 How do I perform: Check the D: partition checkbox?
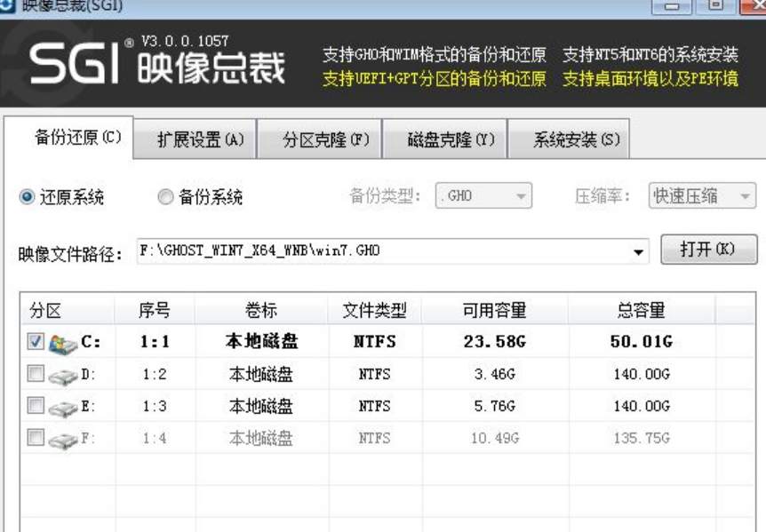[36, 373]
